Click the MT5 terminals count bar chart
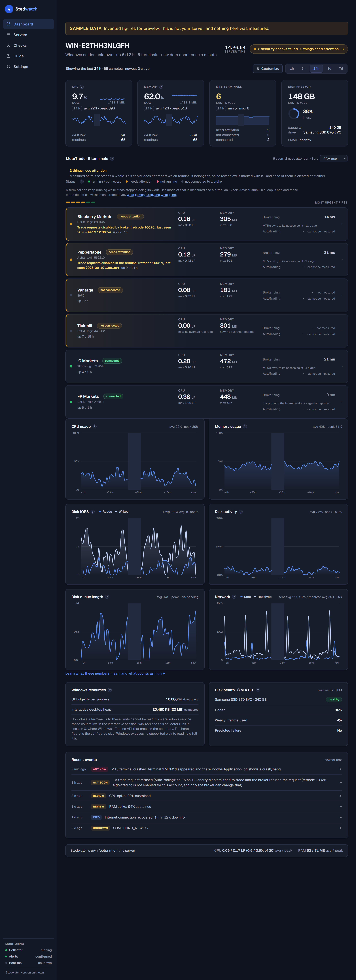The height and width of the screenshot is (980, 356). point(243,120)
